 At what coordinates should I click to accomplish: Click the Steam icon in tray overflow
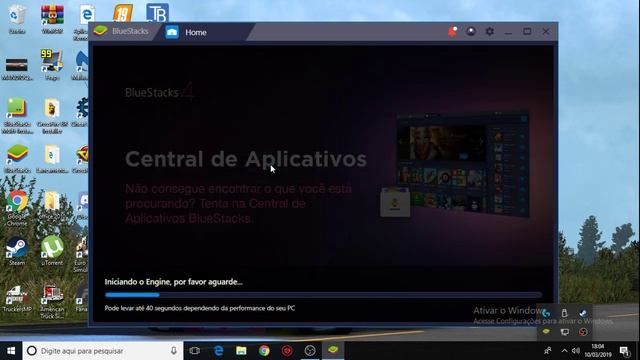(x=583, y=313)
